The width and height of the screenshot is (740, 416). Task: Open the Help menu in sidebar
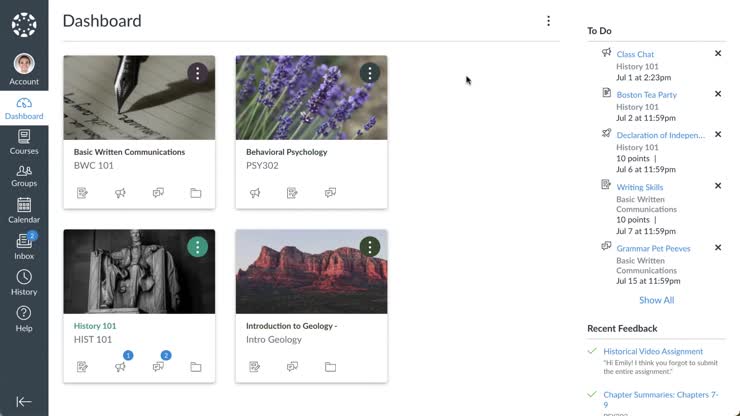point(24,319)
